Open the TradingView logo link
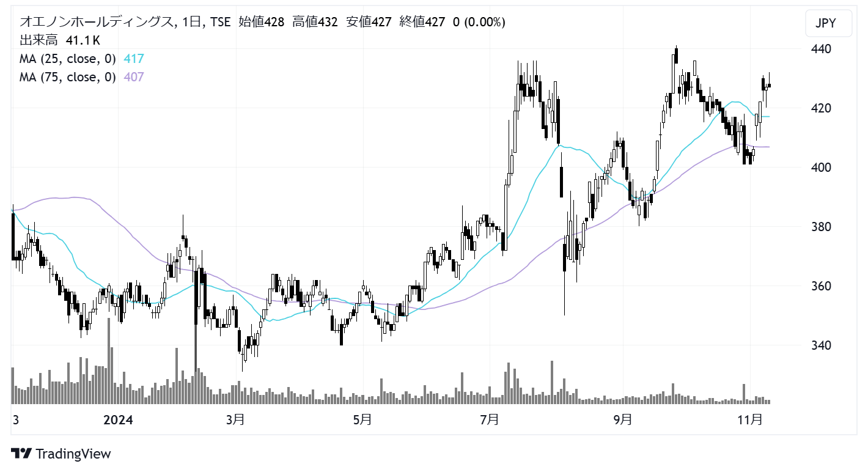This screenshot has height=472, width=868. [x=62, y=454]
